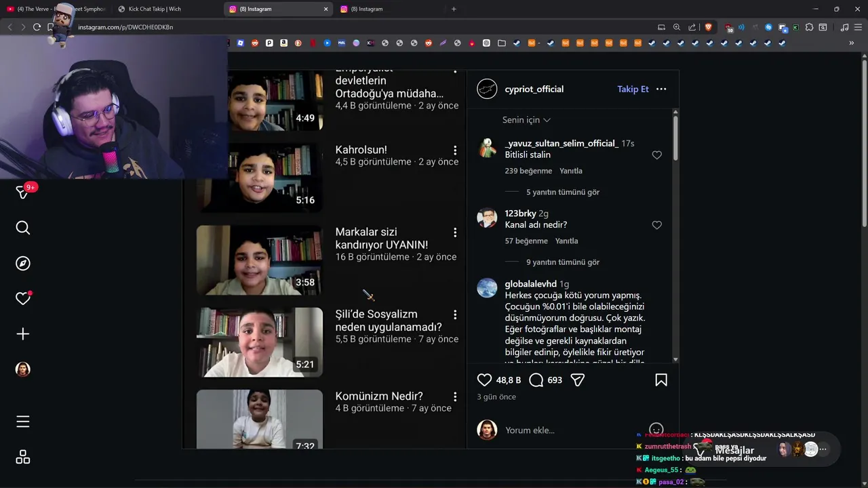Open Instagram direct messages in sidebar
This screenshot has width=868, height=488.
tap(22, 192)
